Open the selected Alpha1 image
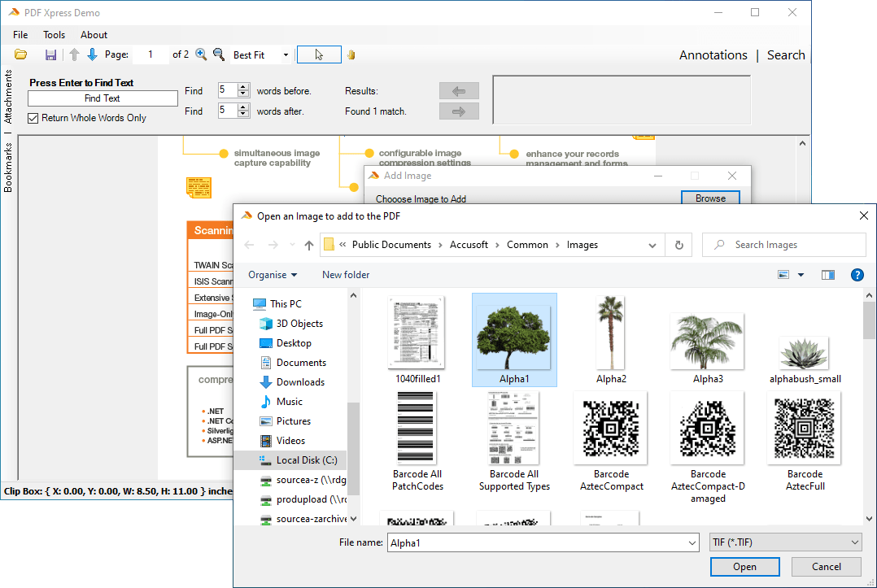This screenshot has width=877, height=588. [x=744, y=566]
